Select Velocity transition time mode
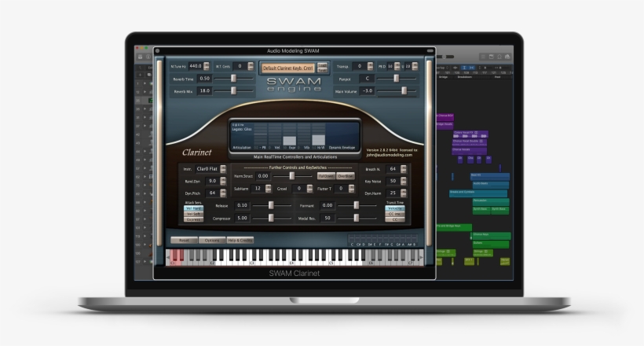 (x=395, y=208)
